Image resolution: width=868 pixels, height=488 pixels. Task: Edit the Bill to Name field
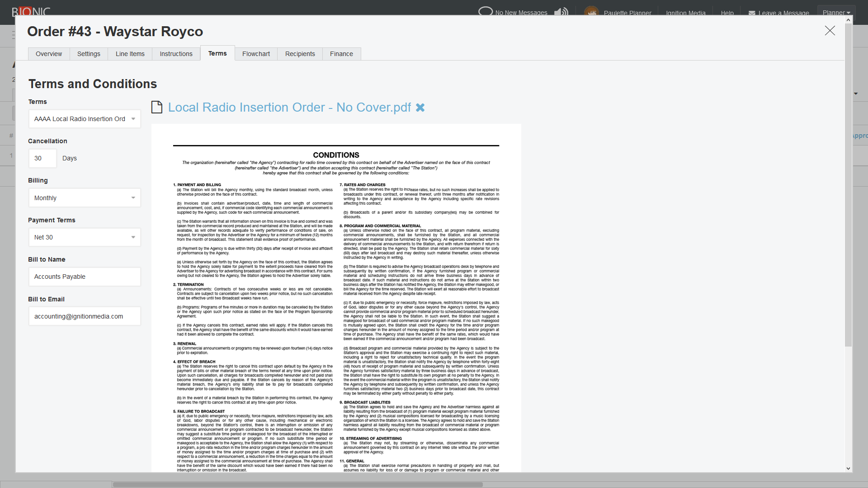coord(85,277)
